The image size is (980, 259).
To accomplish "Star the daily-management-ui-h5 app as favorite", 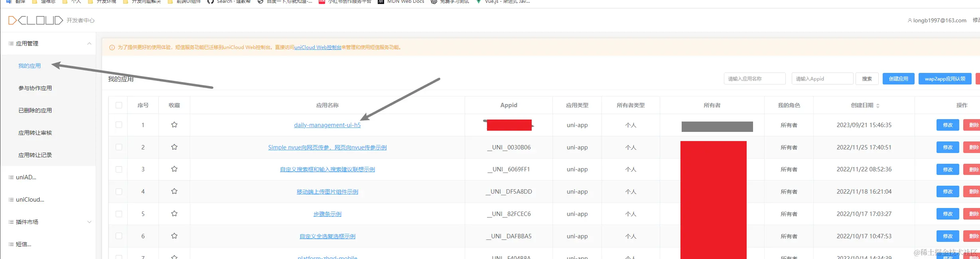I will (174, 125).
